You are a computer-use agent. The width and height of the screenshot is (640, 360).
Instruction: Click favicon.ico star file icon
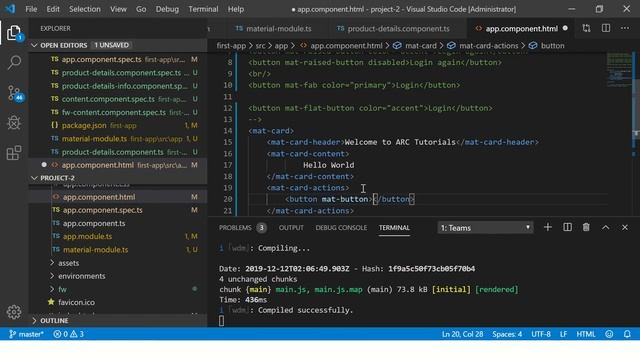51,302
